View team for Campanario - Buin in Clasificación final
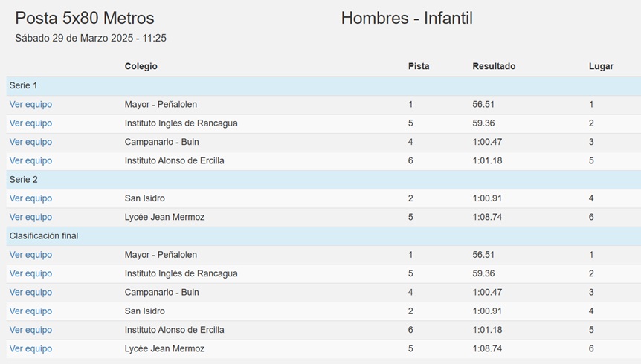641x364 pixels. pyautogui.click(x=30, y=292)
